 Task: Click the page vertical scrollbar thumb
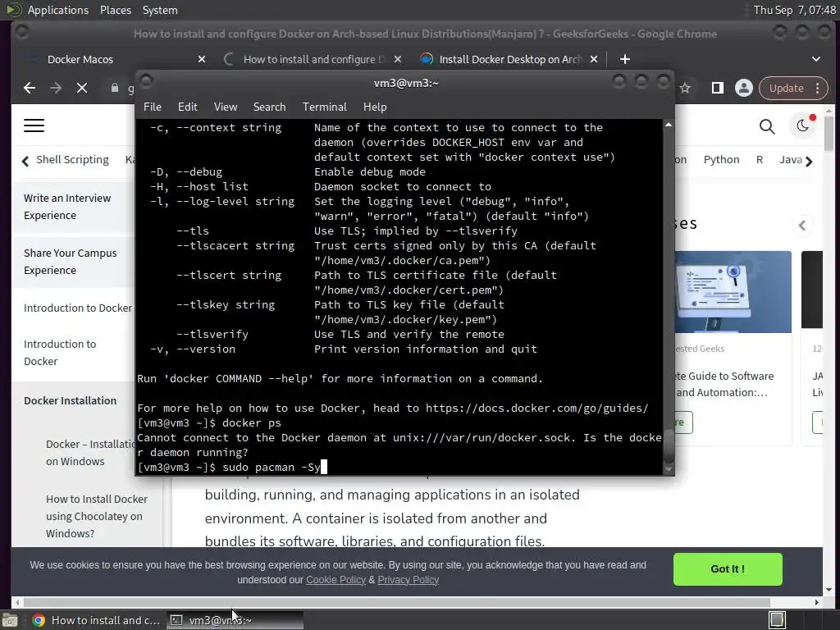(829, 133)
